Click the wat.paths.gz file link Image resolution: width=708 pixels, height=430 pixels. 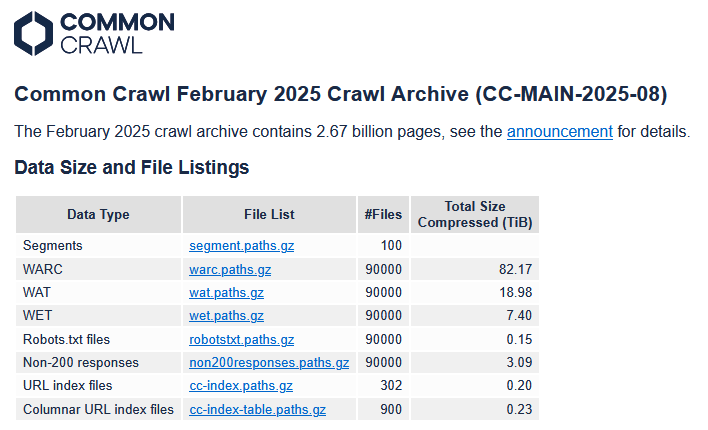pos(226,292)
